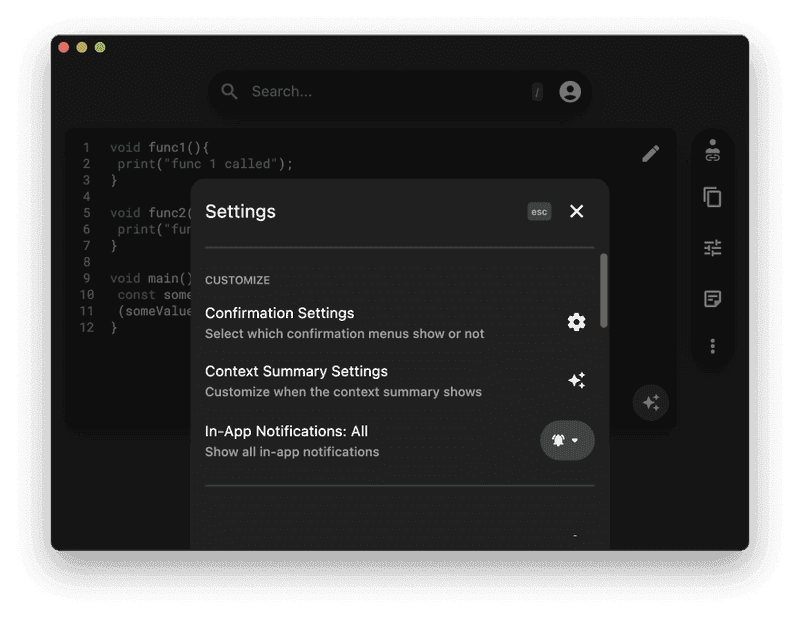800x618 pixels.
Task: Open the Confirmation Settings gear icon
Action: (576, 322)
